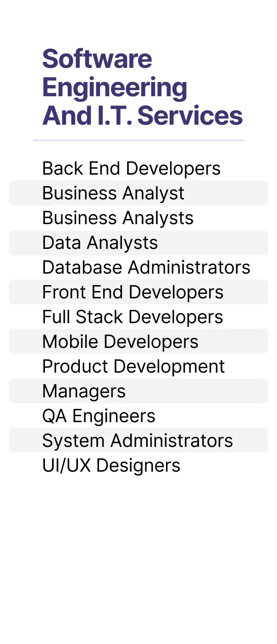Open Front End Developers

point(138,292)
